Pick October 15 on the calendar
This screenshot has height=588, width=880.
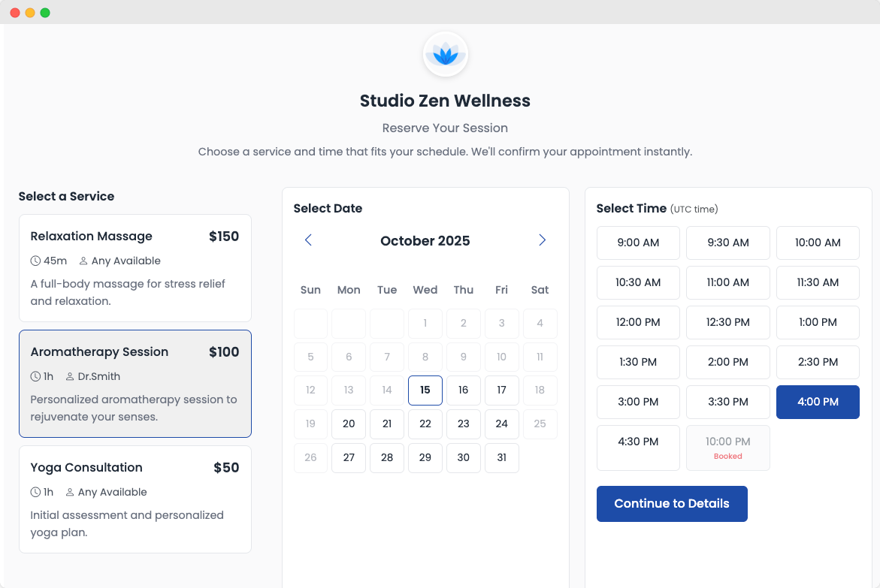[425, 390]
